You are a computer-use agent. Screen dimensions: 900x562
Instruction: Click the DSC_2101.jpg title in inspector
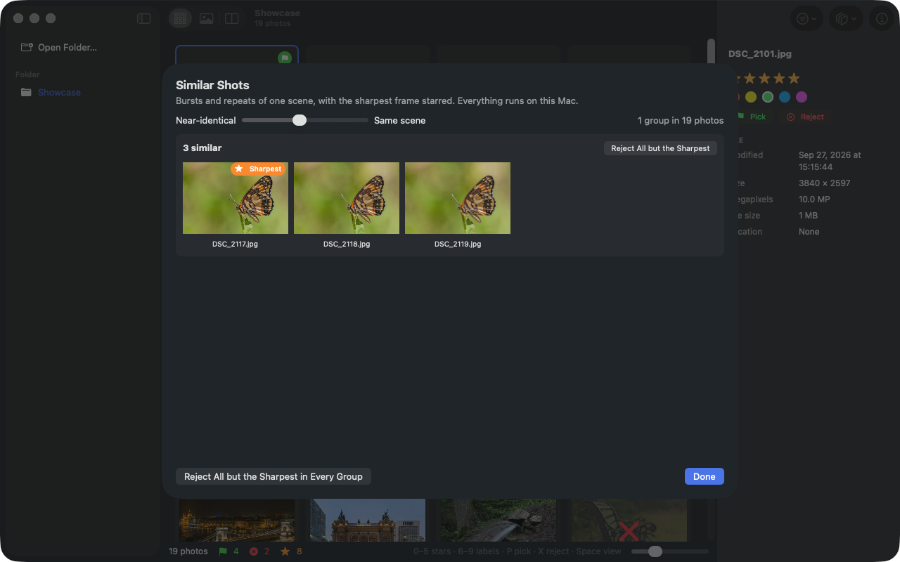click(x=759, y=54)
